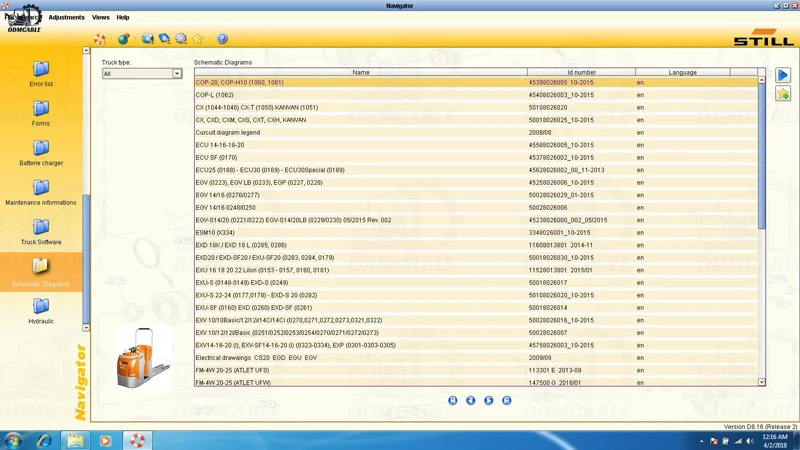Click the Id number column header
This screenshot has width=800, height=450.
pyautogui.click(x=581, y=72)
